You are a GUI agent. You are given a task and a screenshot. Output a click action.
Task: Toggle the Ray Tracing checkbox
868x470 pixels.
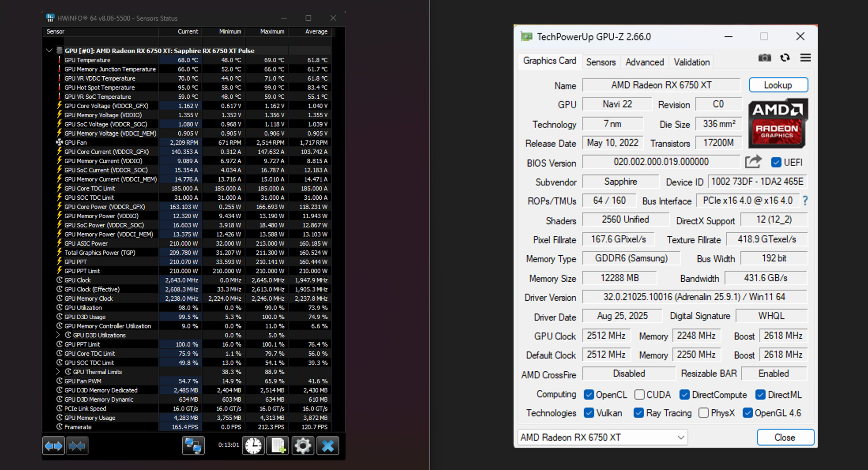pyautogui.click(x=639, y=413)
